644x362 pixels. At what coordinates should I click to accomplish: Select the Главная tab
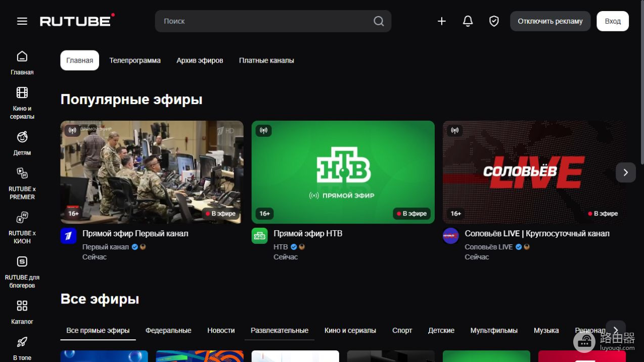[x=80, y=61]
